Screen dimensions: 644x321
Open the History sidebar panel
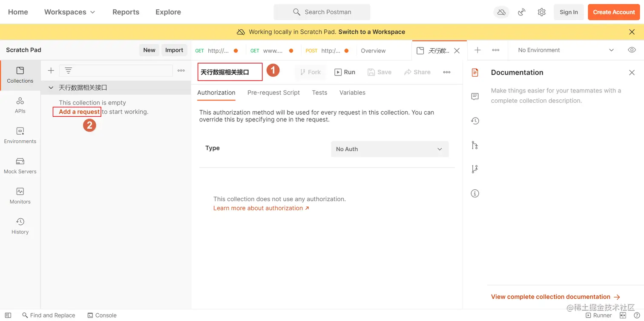click(20, 226)
